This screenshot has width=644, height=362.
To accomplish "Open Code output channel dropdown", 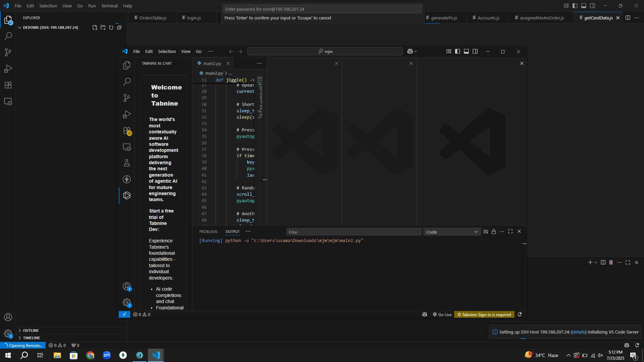I will [x=452, y=232].
